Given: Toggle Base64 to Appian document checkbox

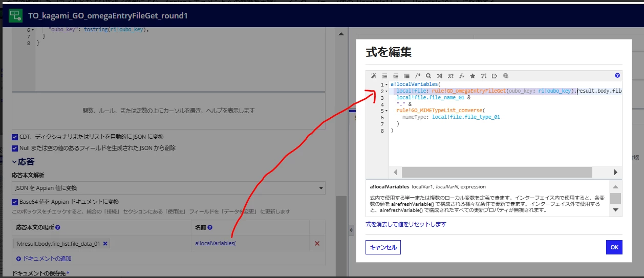Looking at the screenshot, I should (x=15, y=202).
